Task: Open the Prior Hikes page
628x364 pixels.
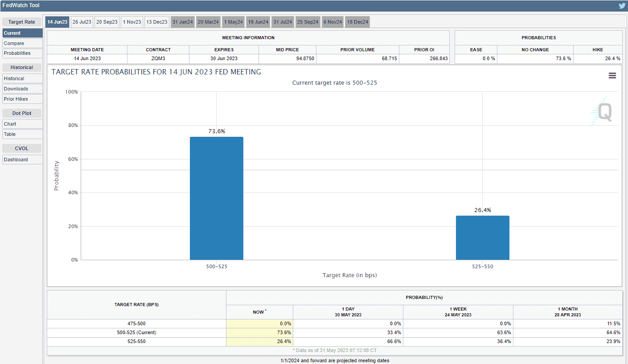Action: pos(22,99)
